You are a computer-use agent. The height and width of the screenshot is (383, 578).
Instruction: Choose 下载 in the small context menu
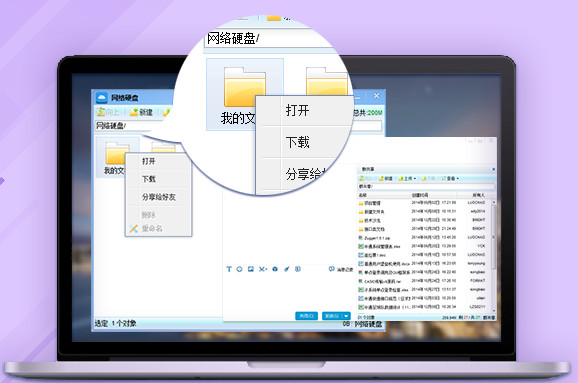tap(149, 179)
